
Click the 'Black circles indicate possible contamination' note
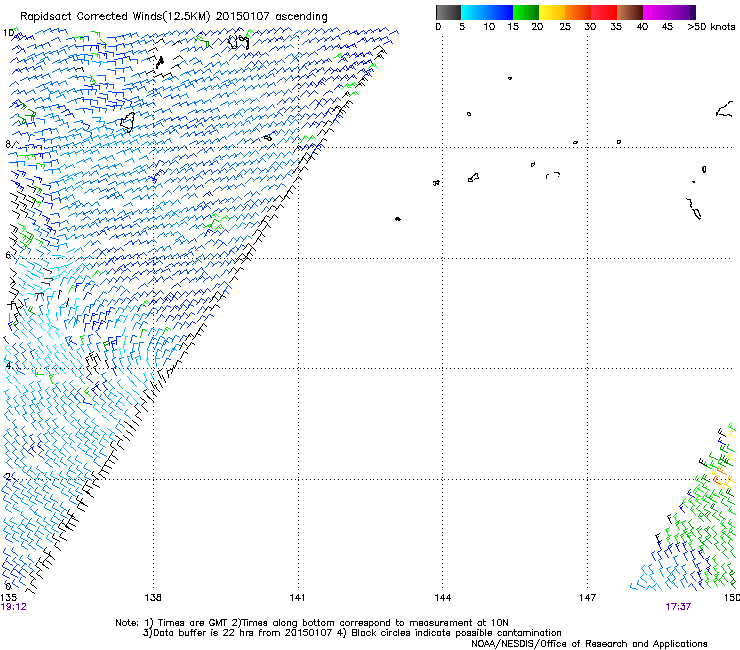pos(449,633)
